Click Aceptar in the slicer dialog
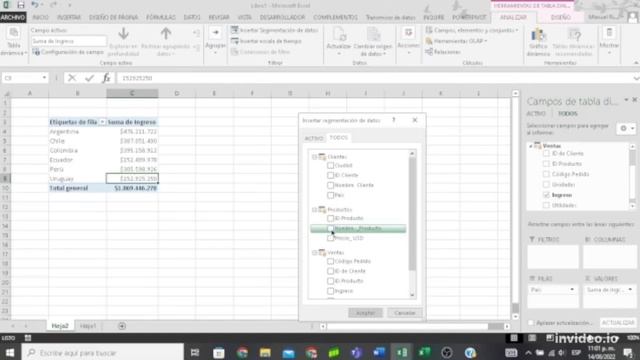This screenshot has width=640, height=360. 365,313
